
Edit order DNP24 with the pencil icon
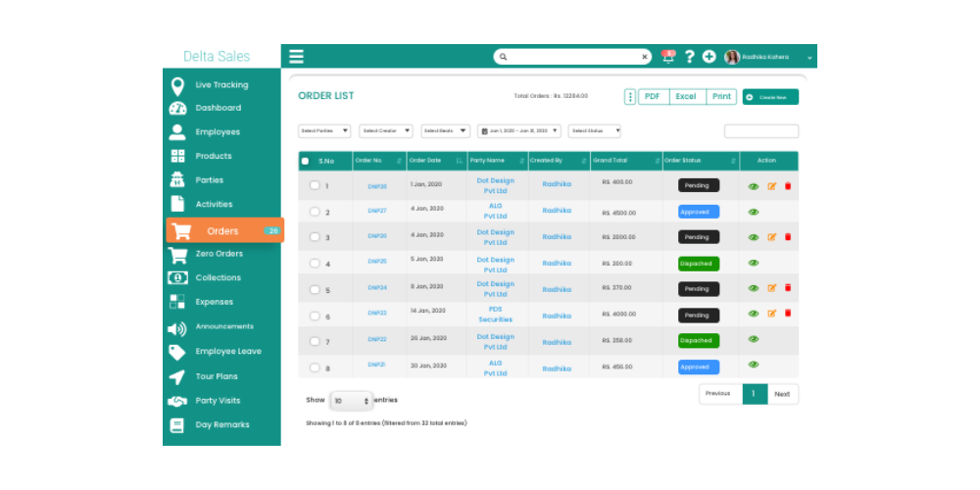(772, 288)
